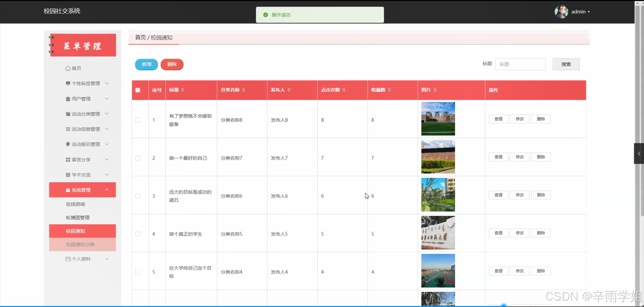Click the 个人资料 card icon

(68, 259)
